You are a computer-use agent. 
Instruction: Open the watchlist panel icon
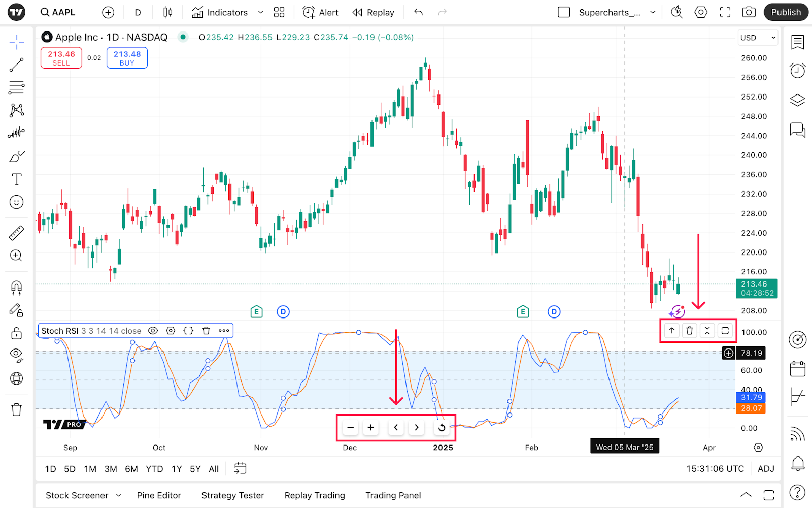pyautogui.click(x=797, y=42)
